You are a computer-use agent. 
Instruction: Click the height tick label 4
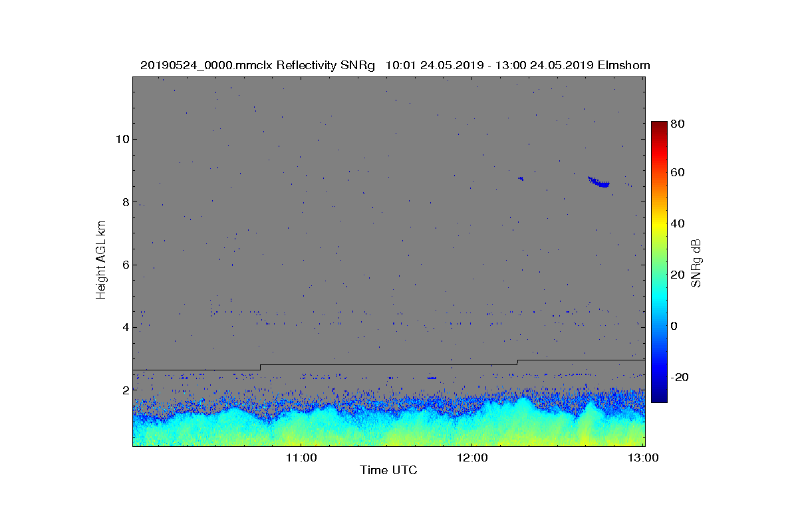[124, 327]
